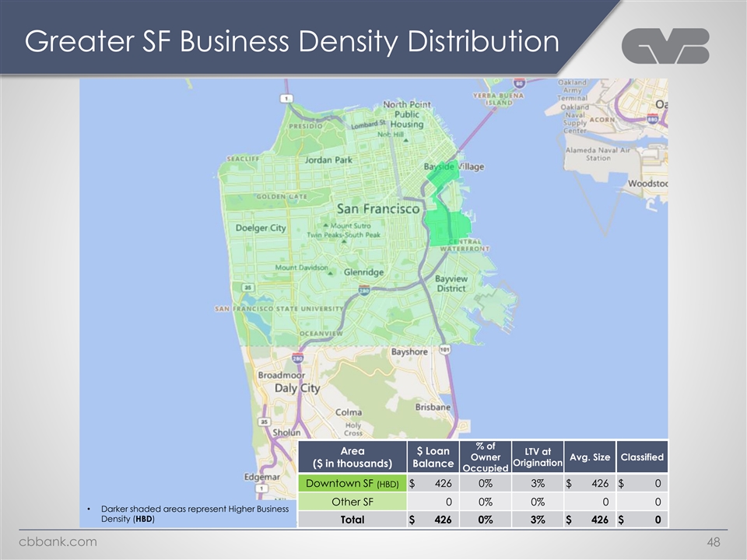This screenshot has width=747, height=560.
Task: Click the 280 shield beside Glenridge
Action: (x=363, y=291)
